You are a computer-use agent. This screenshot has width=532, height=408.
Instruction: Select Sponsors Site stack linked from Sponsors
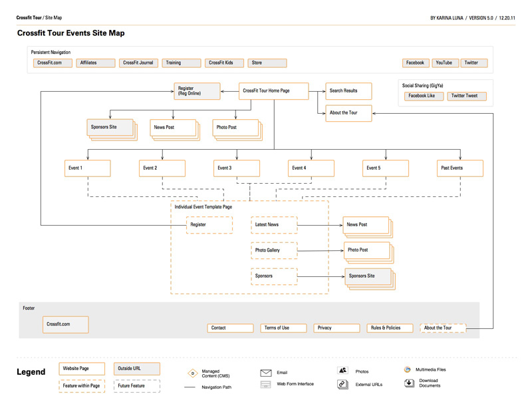pyautogui.click(x=370, y=279)
